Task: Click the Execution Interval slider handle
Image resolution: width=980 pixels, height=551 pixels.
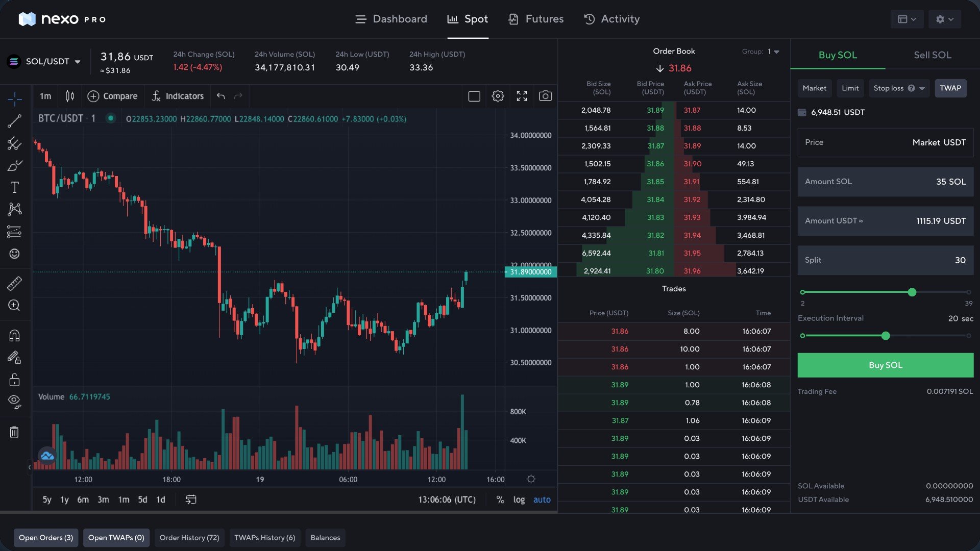Action: pyautogui.click(x=886, y=336)
